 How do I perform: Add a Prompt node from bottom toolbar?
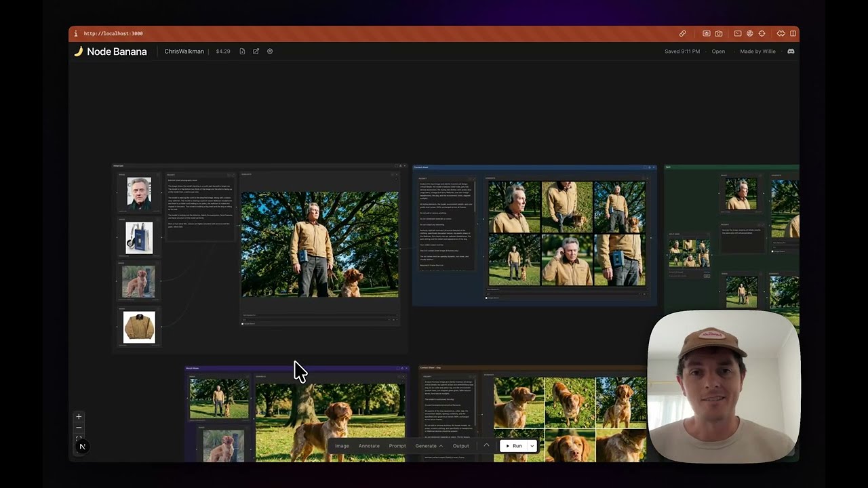397,446
